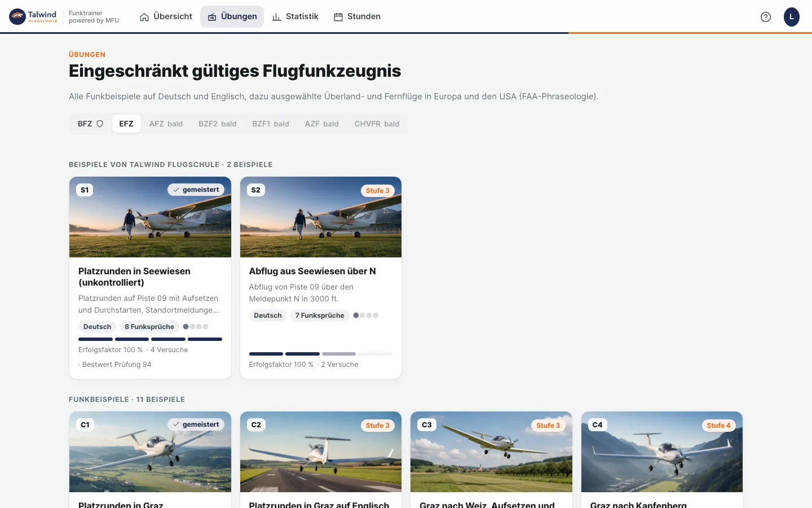This screenshot has width=812, height=508.
Task: Click the AZF bald tab
Action: point(321,124)
